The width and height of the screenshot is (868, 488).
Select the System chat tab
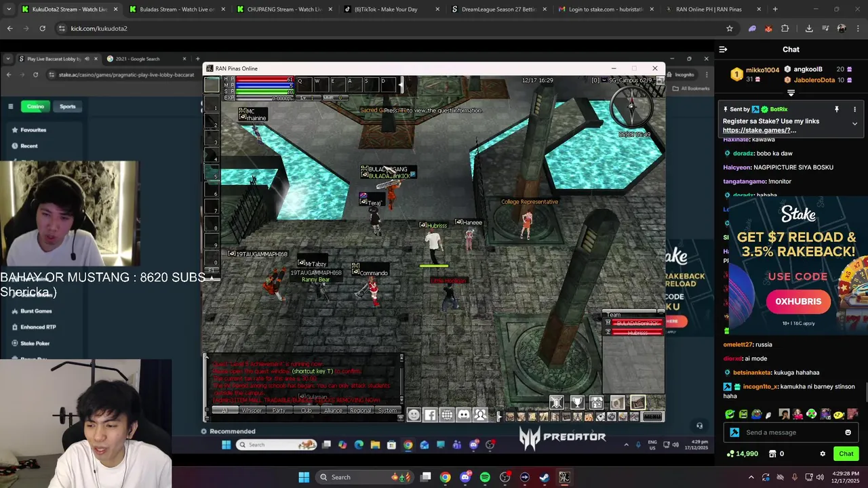387,411
